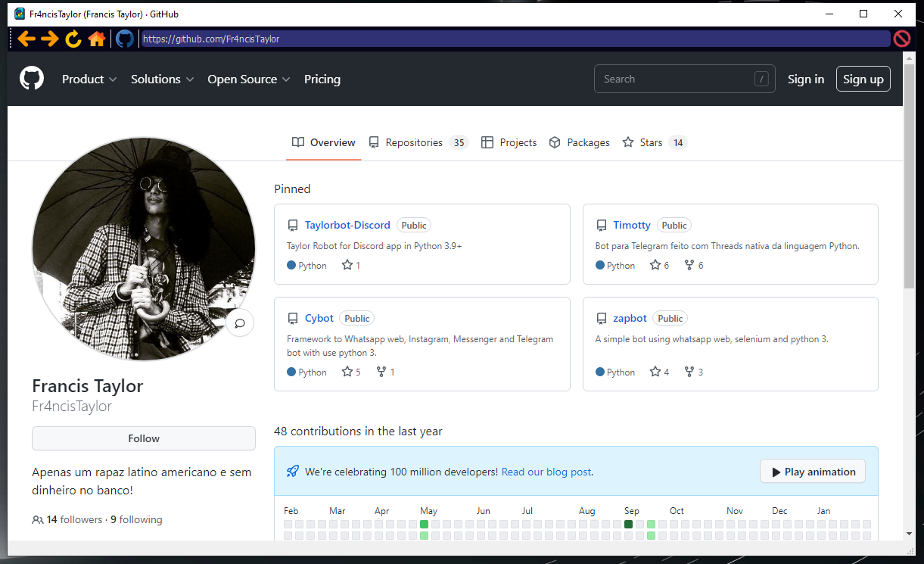Click the red blocked sign icon in the toolbar
924x564 pixels.
coord(902,39)
